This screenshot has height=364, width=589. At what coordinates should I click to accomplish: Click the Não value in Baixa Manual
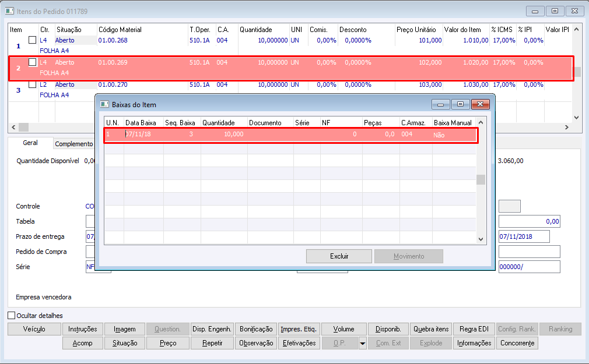click(439, 135)
